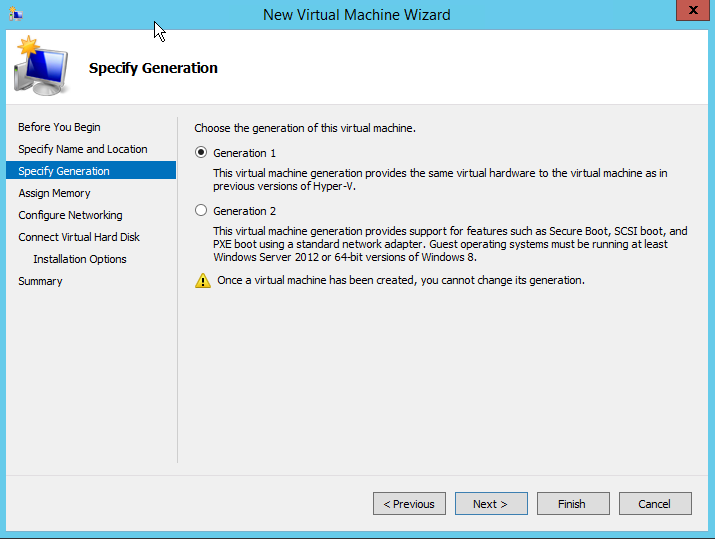Click the yellow warning triangle icon
This screenshot has width=715, height=540.
tap(203, 281)
